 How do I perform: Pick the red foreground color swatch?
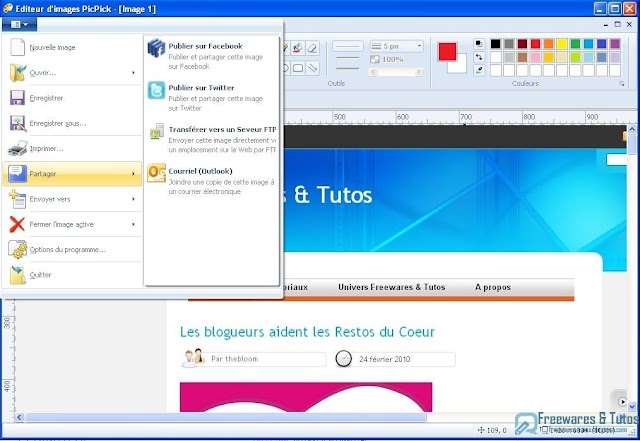pyautogui.click(x=447, y=51)
